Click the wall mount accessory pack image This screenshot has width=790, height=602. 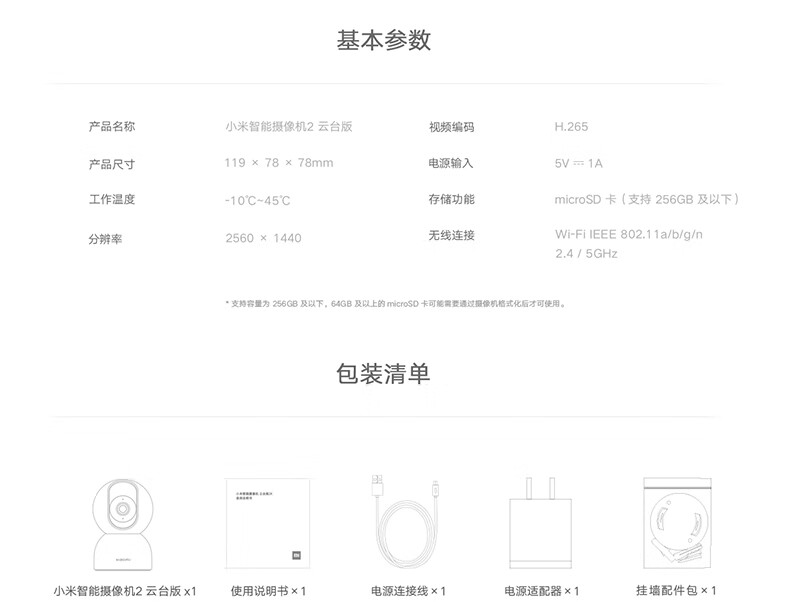click(x=675, y=522)
